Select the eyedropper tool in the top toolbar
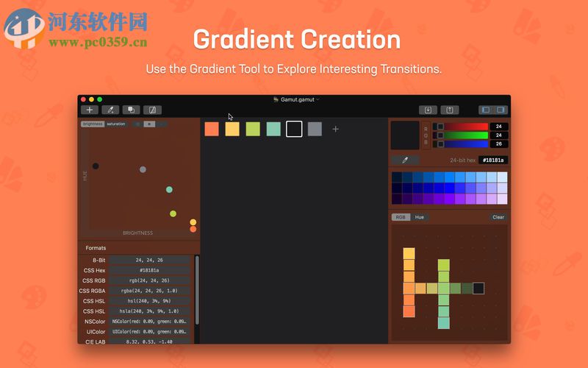The height and width of the screenshot is (368, 588). coord(110,110)
